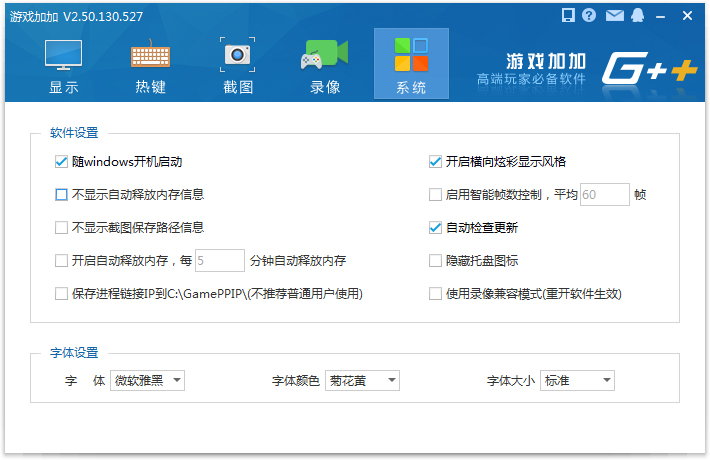Expand the 字体 font dropdown 微软雅黑
Image resolution: width=710 pixels, height=460 pixels.
(148, 381)
